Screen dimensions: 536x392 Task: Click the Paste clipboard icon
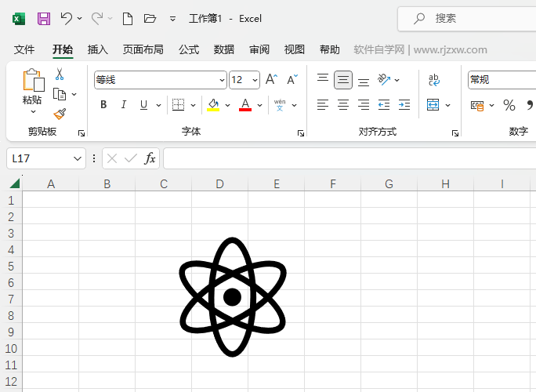(34, 81)
